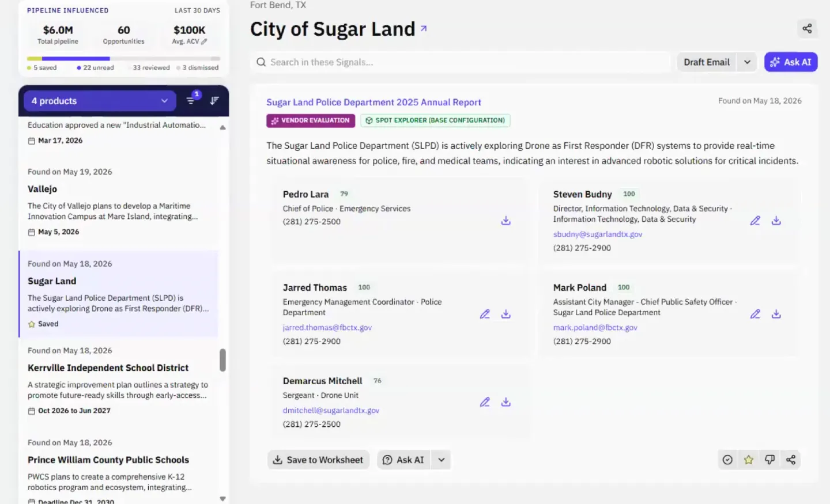Click the Fort Bend, TX location text
Viewport: 830px width, 504px height.
tap(278, 5)
